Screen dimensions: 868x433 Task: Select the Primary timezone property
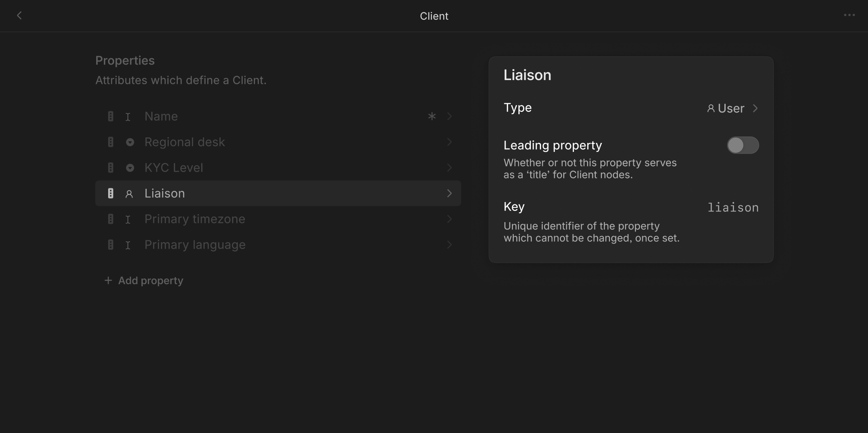point(194,219)
